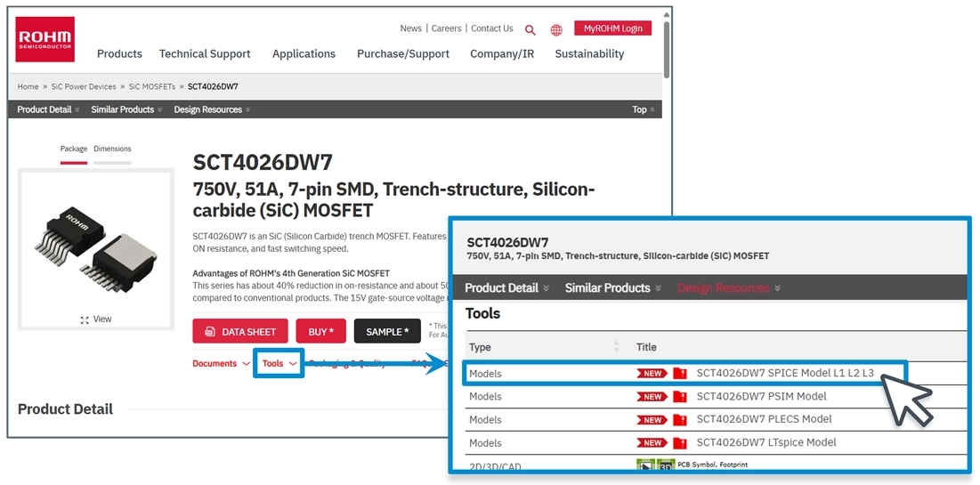Switch to the Dimensions image tab
This screenshot has width=980, height=485.
tap(112, 149)
